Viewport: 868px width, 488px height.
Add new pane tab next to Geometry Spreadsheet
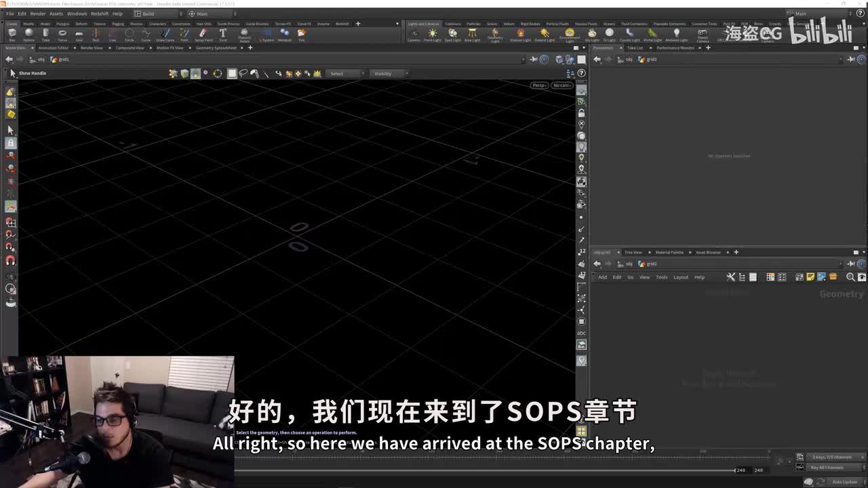tap(250, 48)
